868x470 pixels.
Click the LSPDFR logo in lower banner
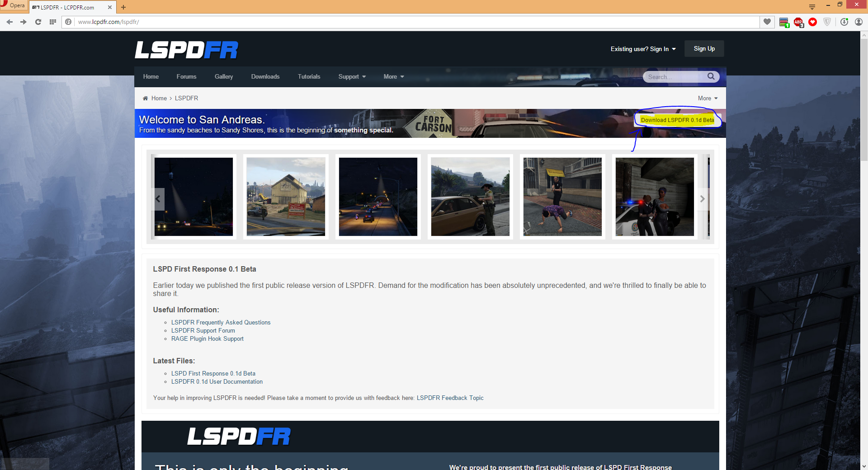tap(239, 437)
